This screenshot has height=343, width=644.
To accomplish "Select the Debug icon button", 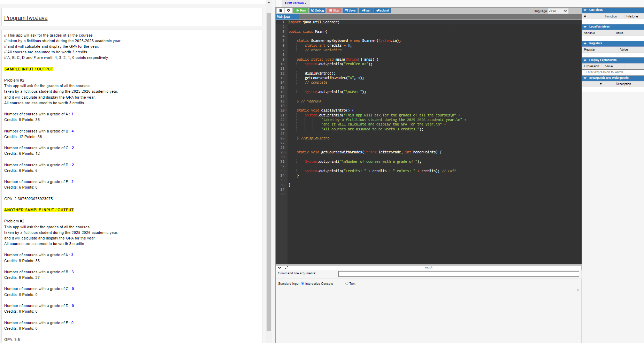I will [x=317, y=10].
